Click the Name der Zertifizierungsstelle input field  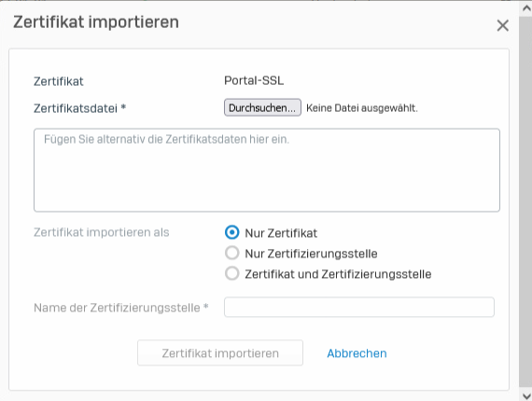pyautogui.click(x=359, y=307)
